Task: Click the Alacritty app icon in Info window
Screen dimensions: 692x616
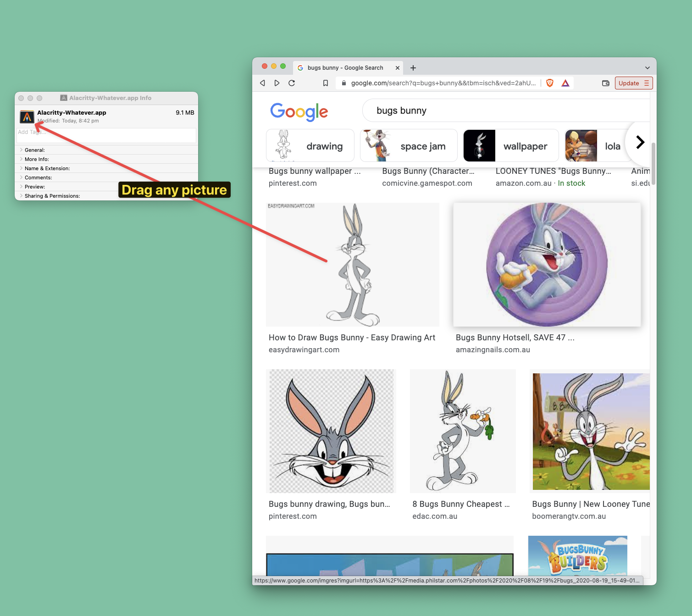Action: pyautogui.click(x=27, y=117)
